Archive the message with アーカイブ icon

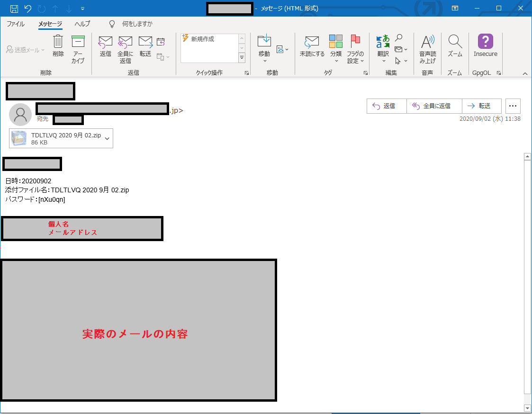coord(78,49)
